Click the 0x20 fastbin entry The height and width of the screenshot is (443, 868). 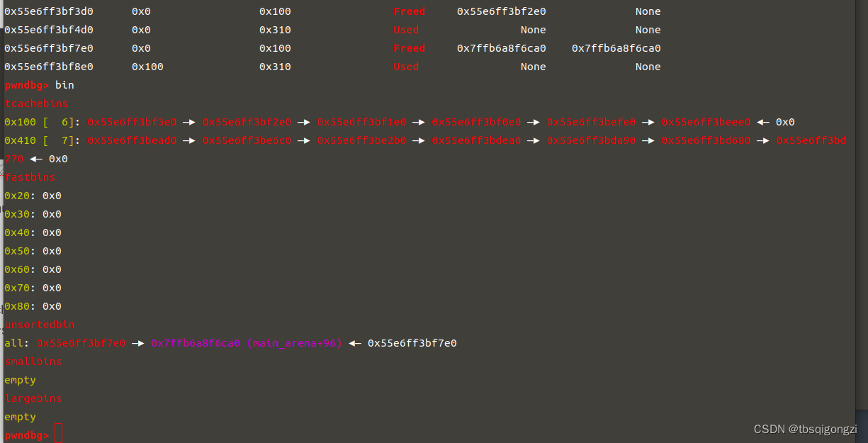tap(17, 196)
